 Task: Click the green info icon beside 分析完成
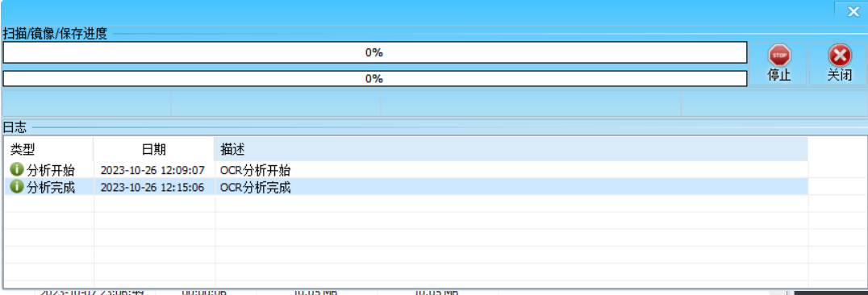[x=17, y=187]
